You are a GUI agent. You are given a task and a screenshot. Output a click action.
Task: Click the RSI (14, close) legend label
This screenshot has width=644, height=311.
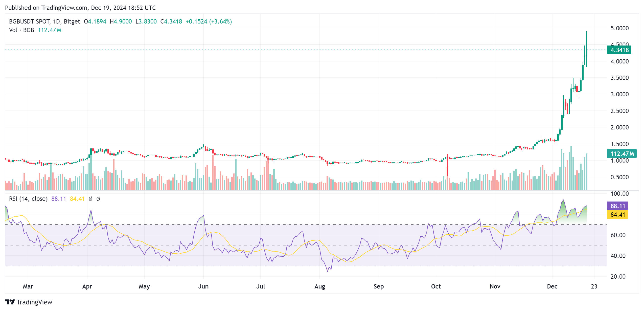point(28,199)
